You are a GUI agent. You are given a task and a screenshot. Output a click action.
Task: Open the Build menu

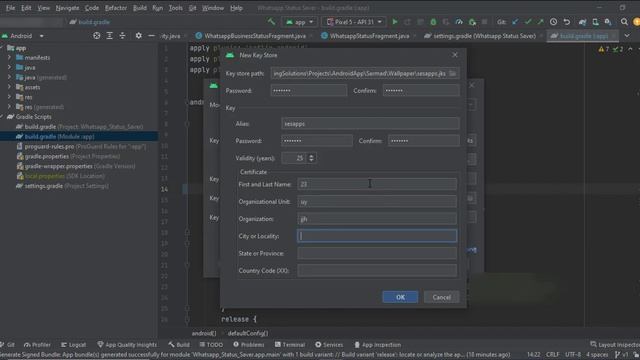point(140,8)
